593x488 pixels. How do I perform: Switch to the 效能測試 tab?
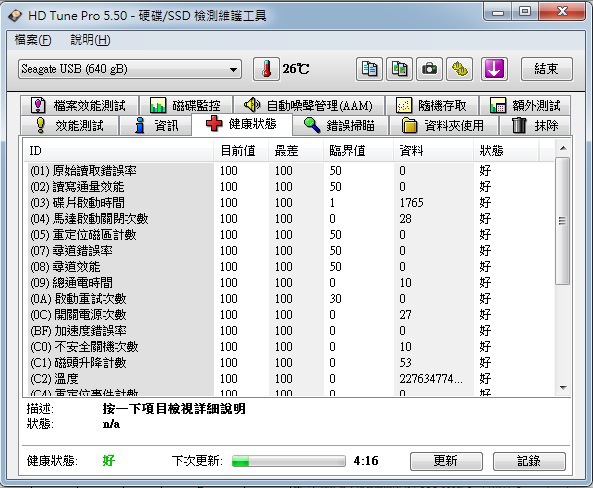[x=69, y=125]
